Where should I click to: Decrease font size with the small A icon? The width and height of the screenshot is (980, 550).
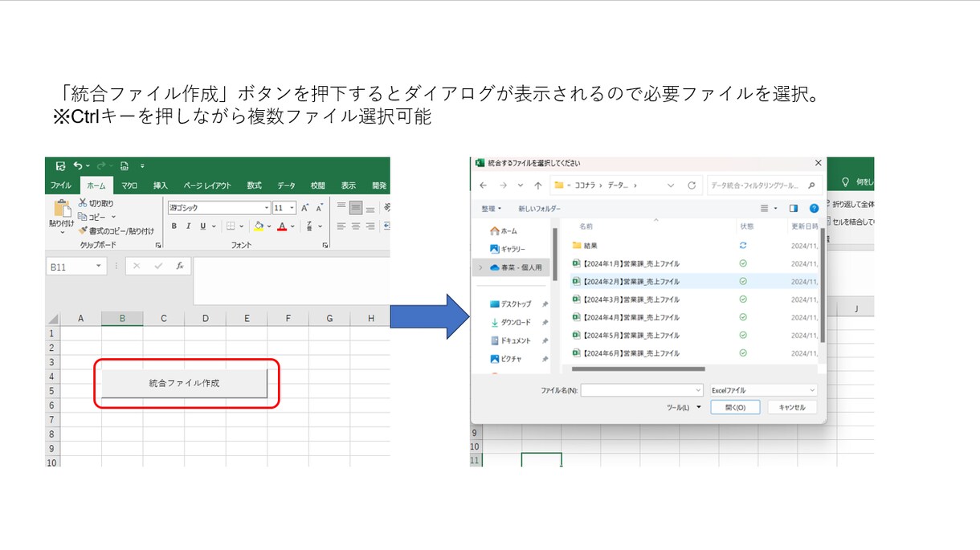(319, 207)
